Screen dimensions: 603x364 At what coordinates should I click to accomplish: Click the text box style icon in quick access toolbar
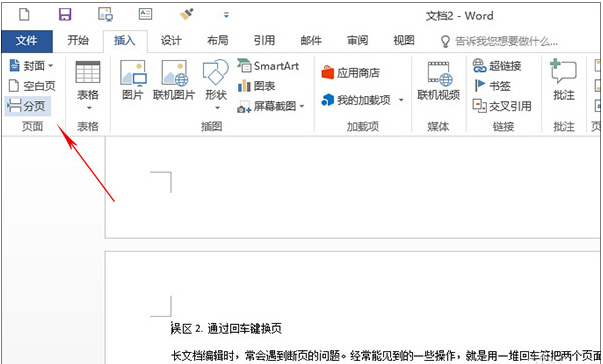tap(145, 14)
